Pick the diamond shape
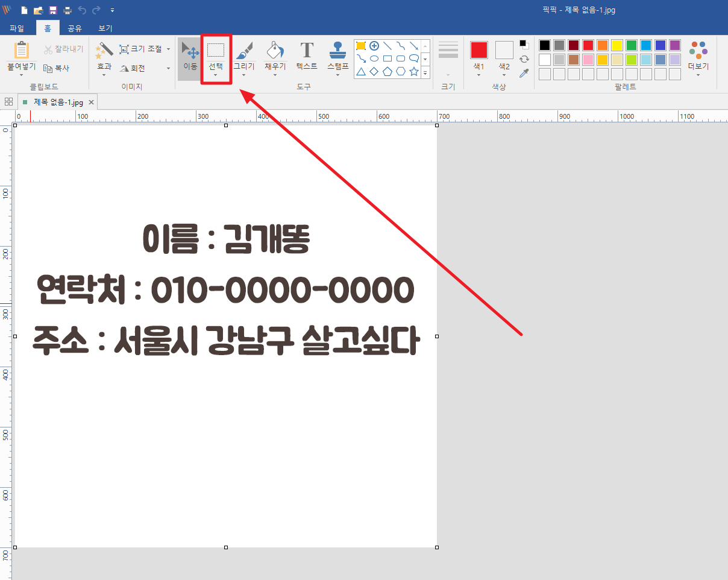This screenshot has height=580, width=728. (374, 72)
